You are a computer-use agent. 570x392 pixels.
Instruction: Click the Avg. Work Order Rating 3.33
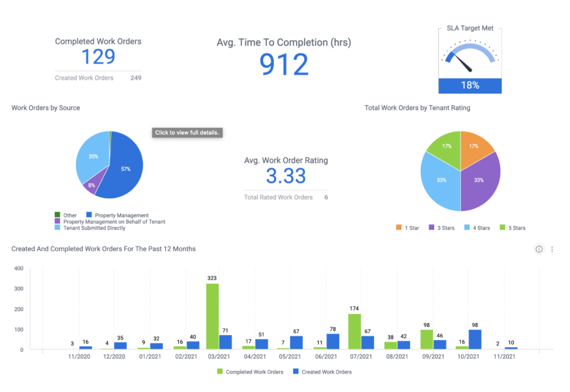(286, 176)
